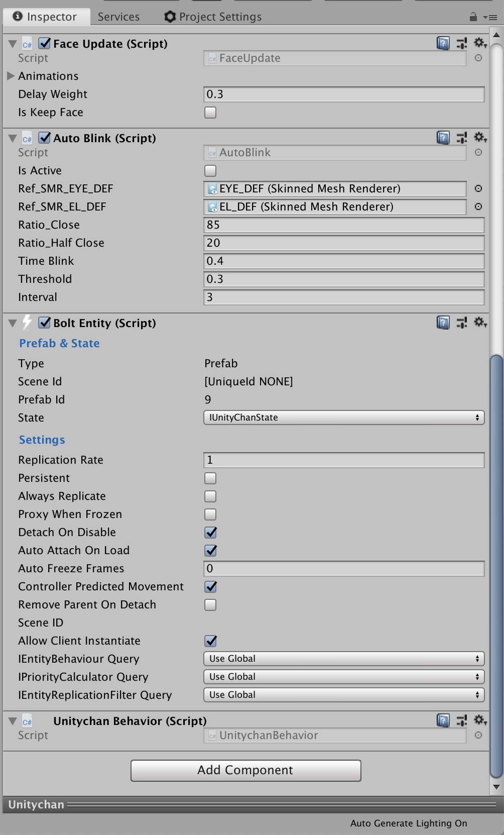The height and width of the screenshot is (835, 504).
Task: Disable the Auto Blink component checkbox
Action: coord(45,138)
